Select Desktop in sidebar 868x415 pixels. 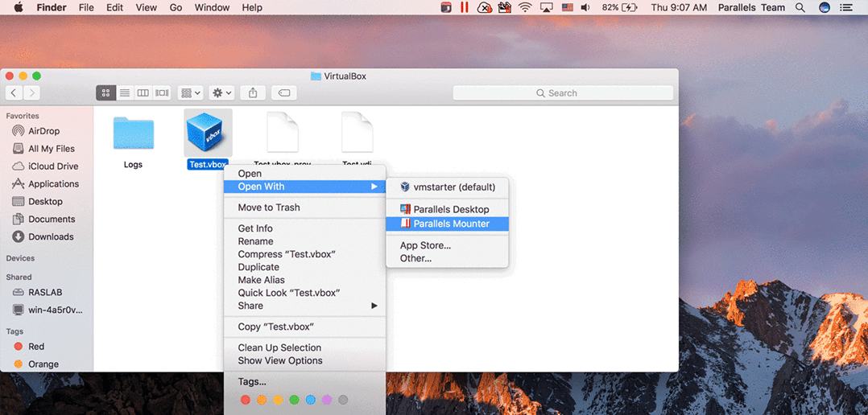click(x=43, y=202)
